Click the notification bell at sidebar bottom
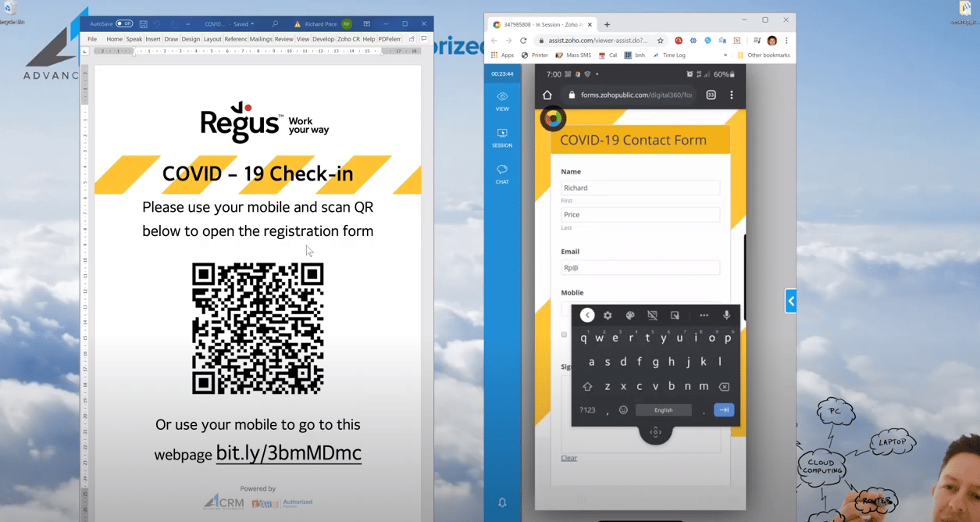 coord(502,502)
